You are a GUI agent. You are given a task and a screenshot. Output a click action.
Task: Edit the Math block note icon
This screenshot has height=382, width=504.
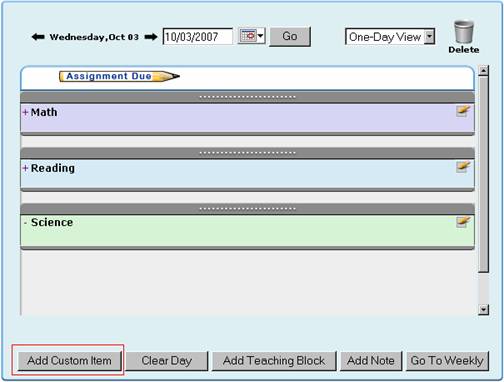click(x=463, y=111)
